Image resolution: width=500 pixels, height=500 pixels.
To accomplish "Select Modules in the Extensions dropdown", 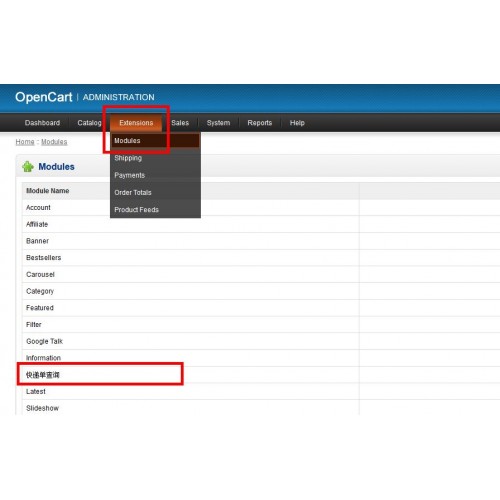I will click(155, 140).
